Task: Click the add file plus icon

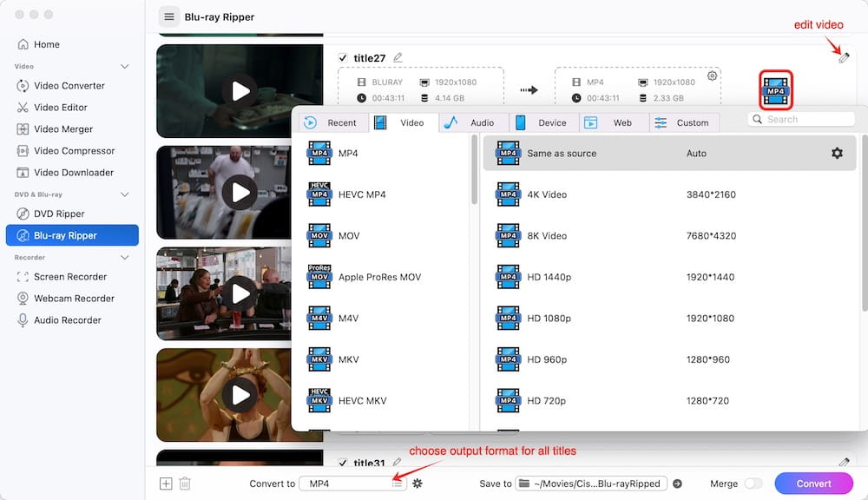Action: [166, 484]
